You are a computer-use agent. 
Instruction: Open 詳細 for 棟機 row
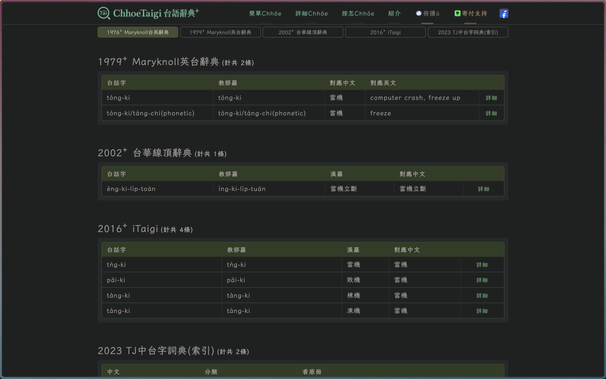point(482,296)
